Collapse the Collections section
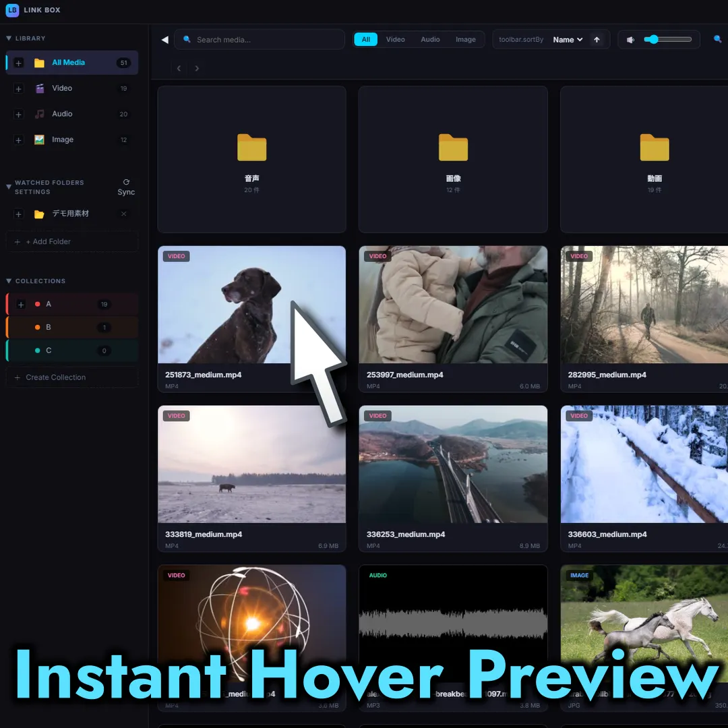Image resolution: width=728 pixels, height=728 pixels. pyautogui.click(x=9, y=281)
